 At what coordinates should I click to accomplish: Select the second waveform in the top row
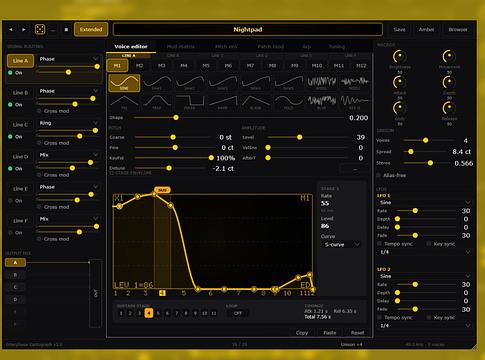click(x=157, y=83)
